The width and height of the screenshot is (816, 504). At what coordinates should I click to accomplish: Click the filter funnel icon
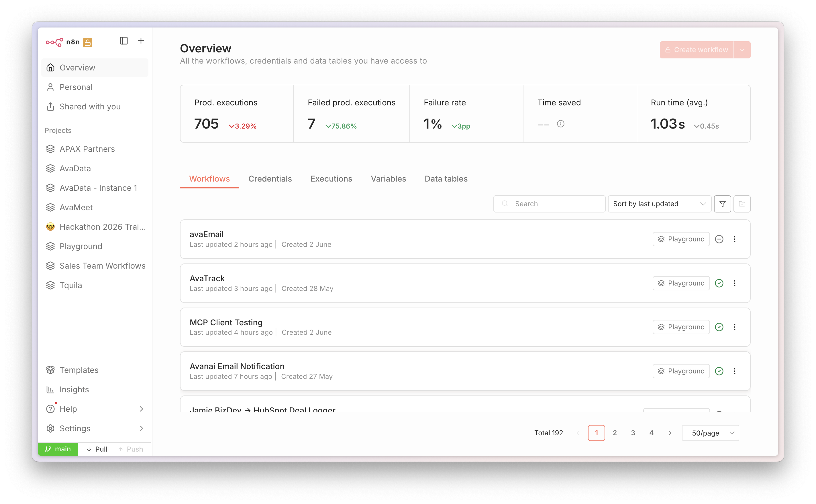coord(723,204)
